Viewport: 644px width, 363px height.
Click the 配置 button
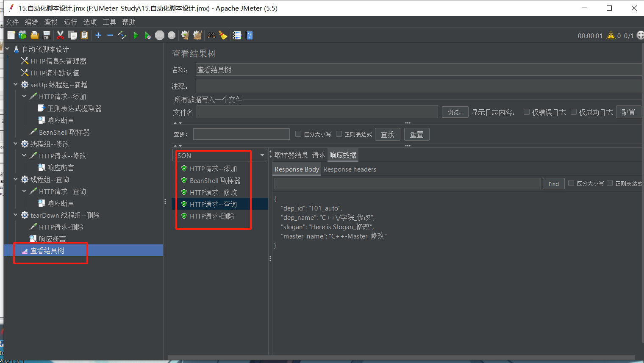[628, 112]
